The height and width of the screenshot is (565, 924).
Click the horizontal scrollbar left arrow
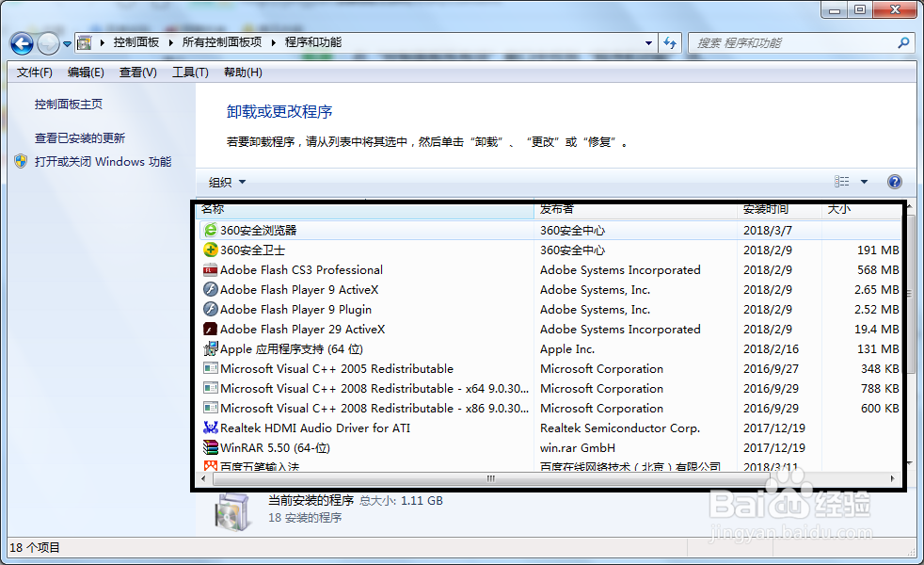click(204, 479)
